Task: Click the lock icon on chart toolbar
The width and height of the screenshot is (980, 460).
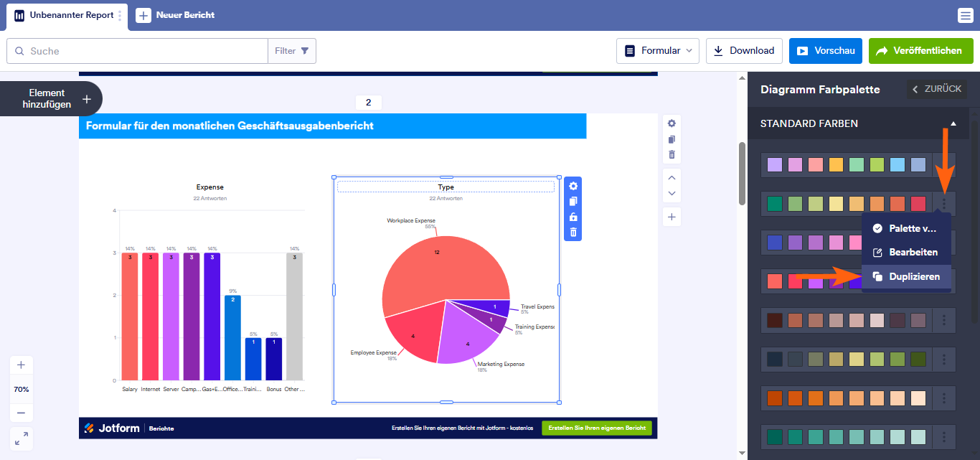Action: coord(573,217)
